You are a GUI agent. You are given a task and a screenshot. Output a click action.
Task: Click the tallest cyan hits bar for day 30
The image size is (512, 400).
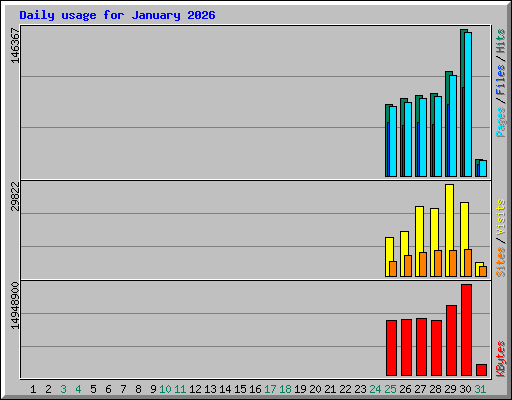468,104
